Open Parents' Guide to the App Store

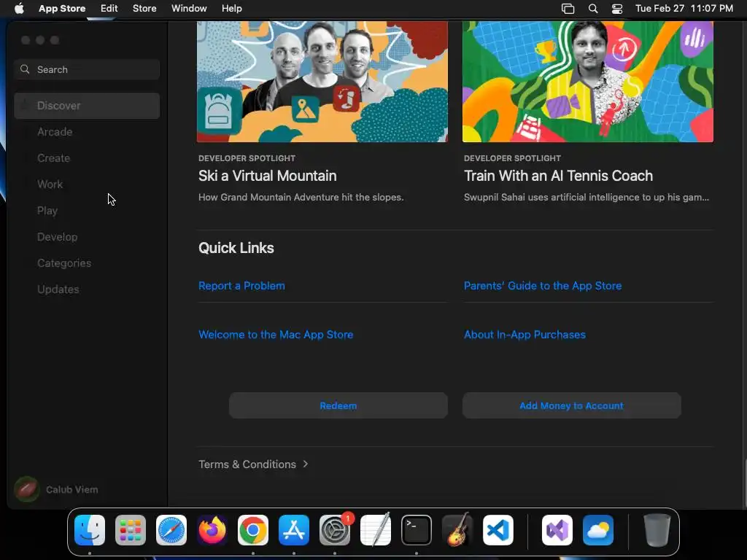click(543, 286)
